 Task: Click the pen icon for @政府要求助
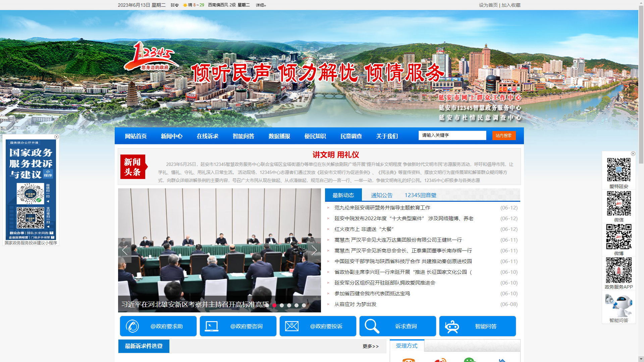[x=132, y=326]
